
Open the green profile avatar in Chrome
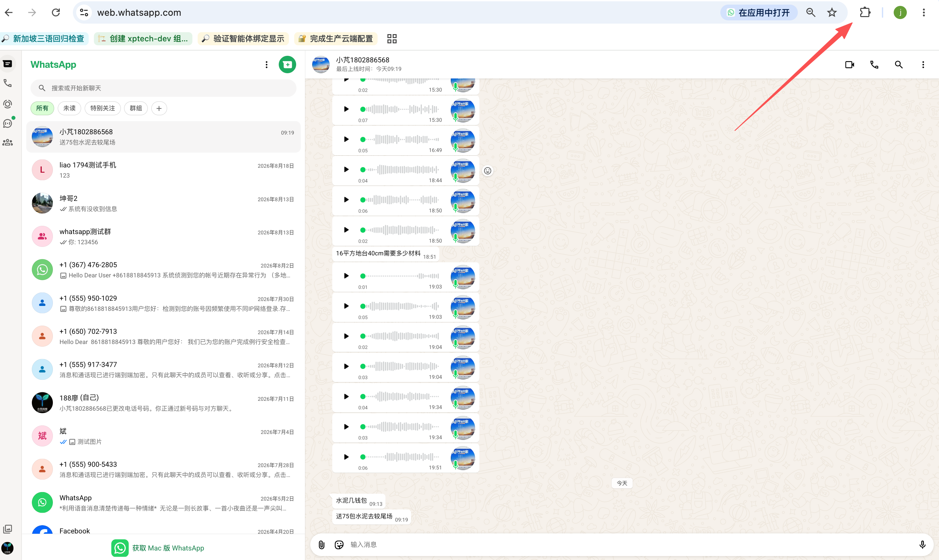[900, 12]
